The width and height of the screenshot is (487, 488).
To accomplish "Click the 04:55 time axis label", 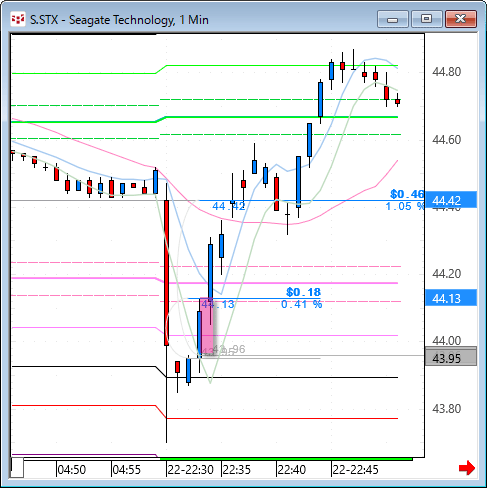I will coord(127,469).
